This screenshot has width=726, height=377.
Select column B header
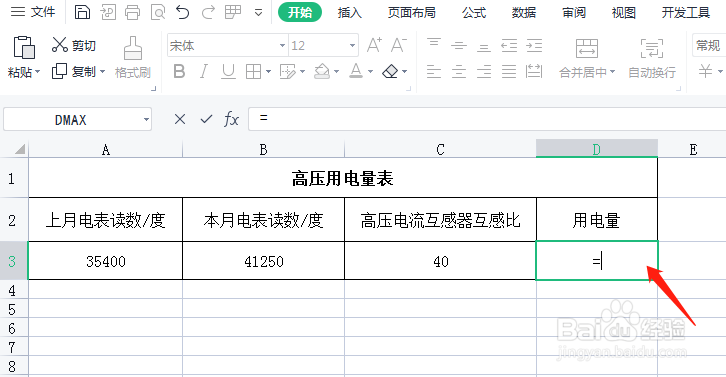[x=263, y=150]
